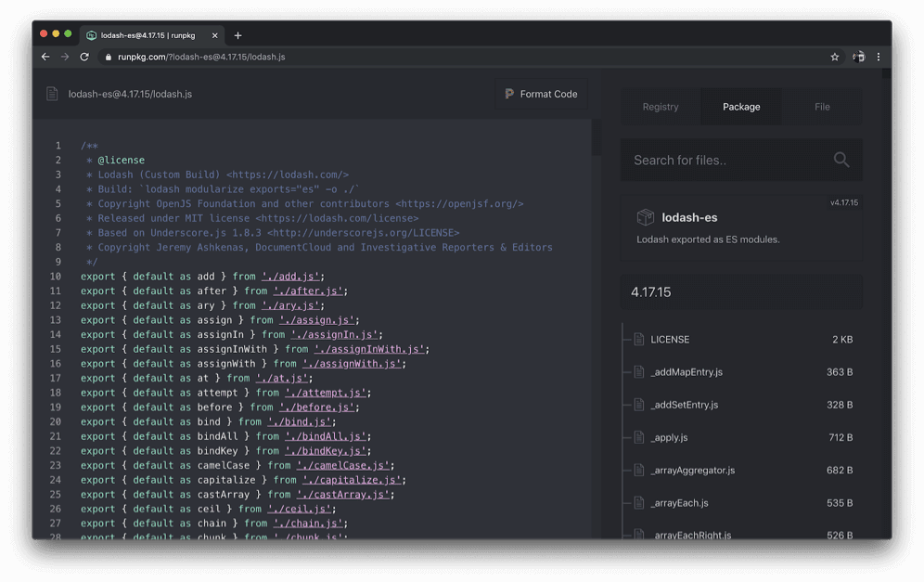Click the search magnifier icon
This screenshot has height=582, width=924.
(841, 160)
